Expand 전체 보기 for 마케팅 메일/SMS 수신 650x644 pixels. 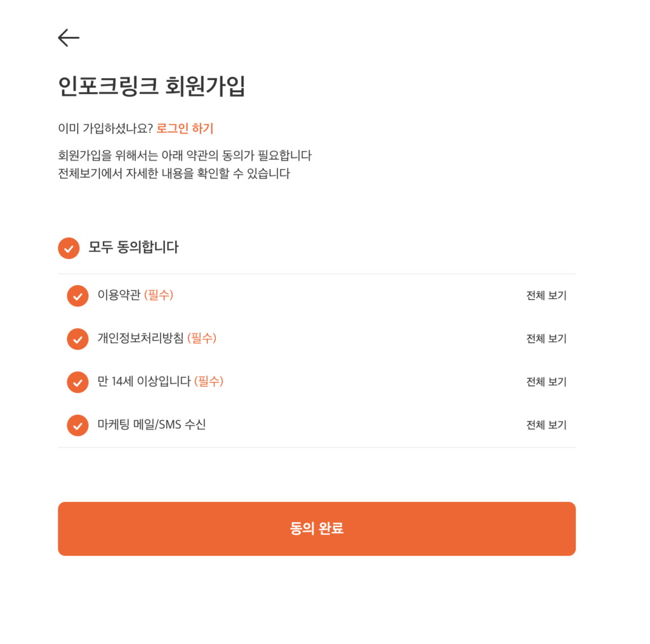(x=547, y=425)
